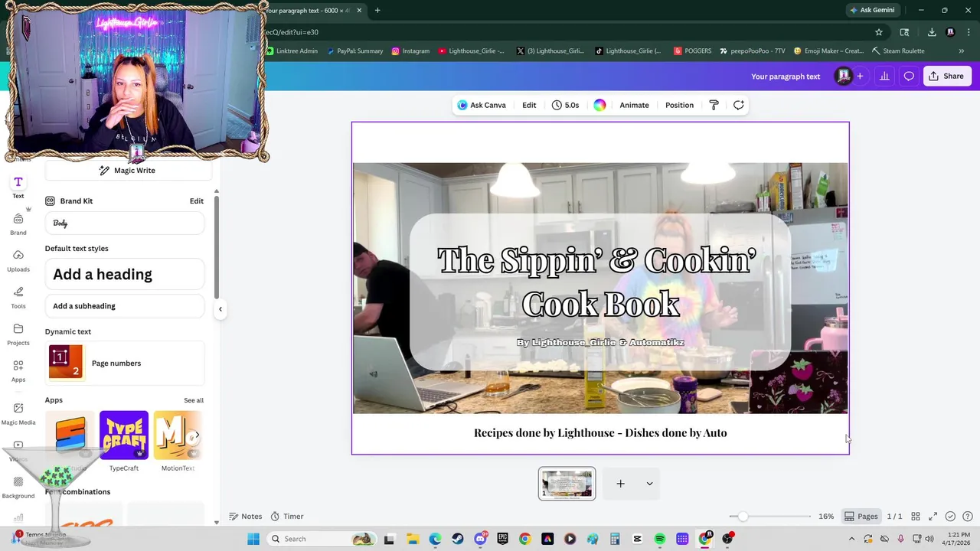Open Steam from the taskbar
The height and width of the screenshot is (551, 980).
pyautogui.click(x=458, y=539)
